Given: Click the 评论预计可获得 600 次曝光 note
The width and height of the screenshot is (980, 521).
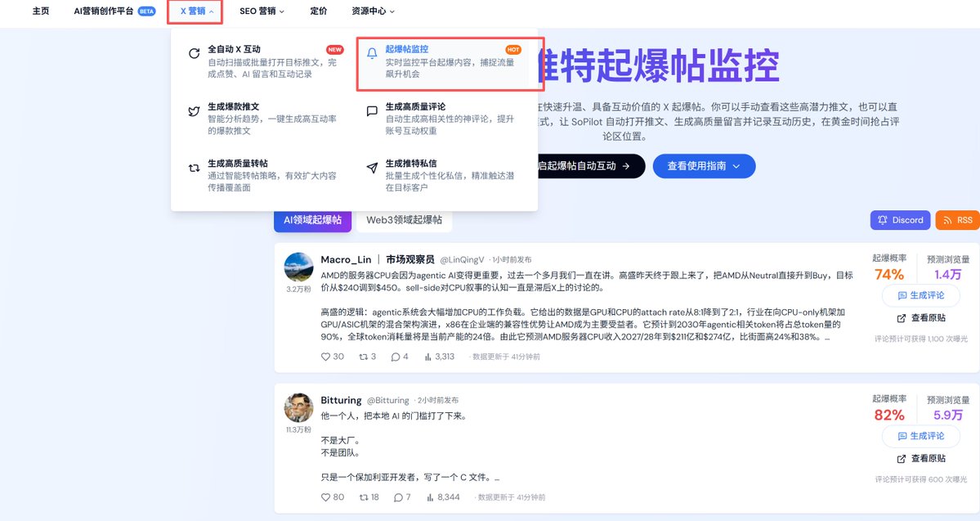Looking at the screenshot, I should tap(920, 480).
